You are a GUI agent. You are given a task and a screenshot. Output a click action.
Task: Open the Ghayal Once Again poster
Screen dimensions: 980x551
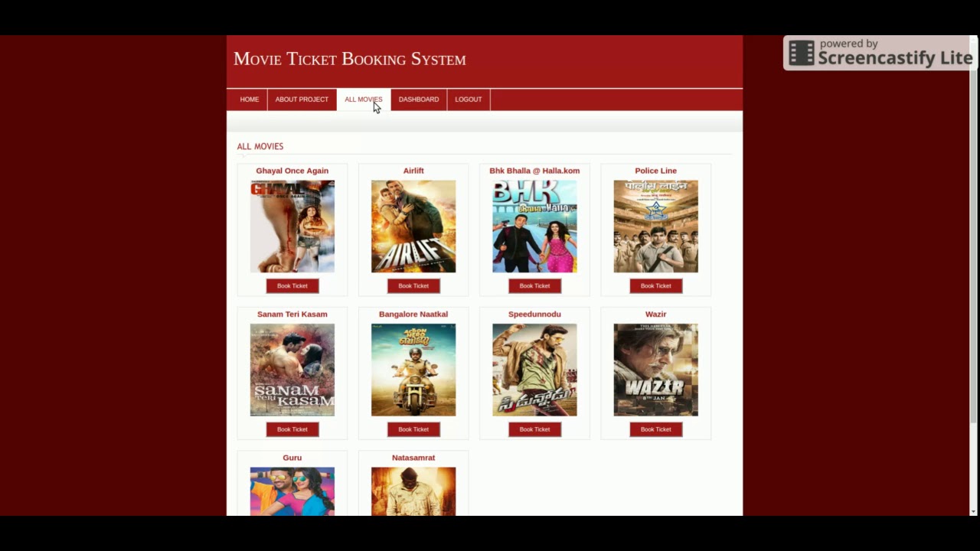pos(292,227)
